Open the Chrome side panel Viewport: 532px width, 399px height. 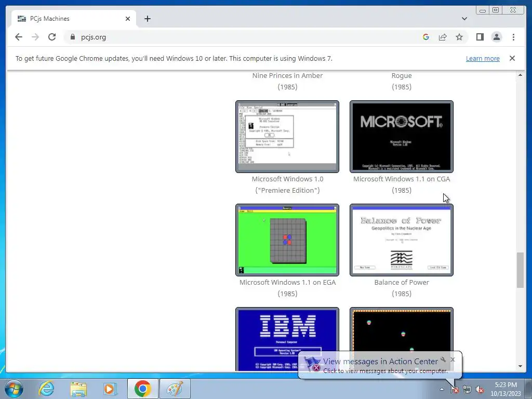pyautogui.click(x=480, y=37)
